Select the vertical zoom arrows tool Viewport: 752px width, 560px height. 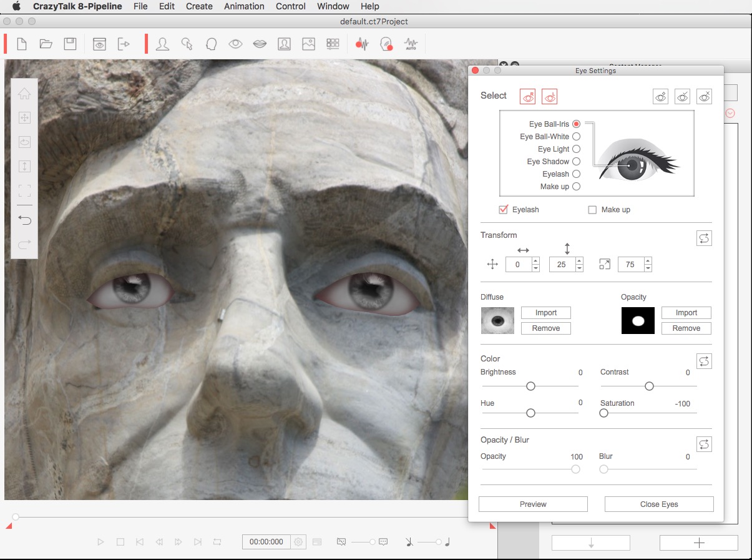coord(24,166)
